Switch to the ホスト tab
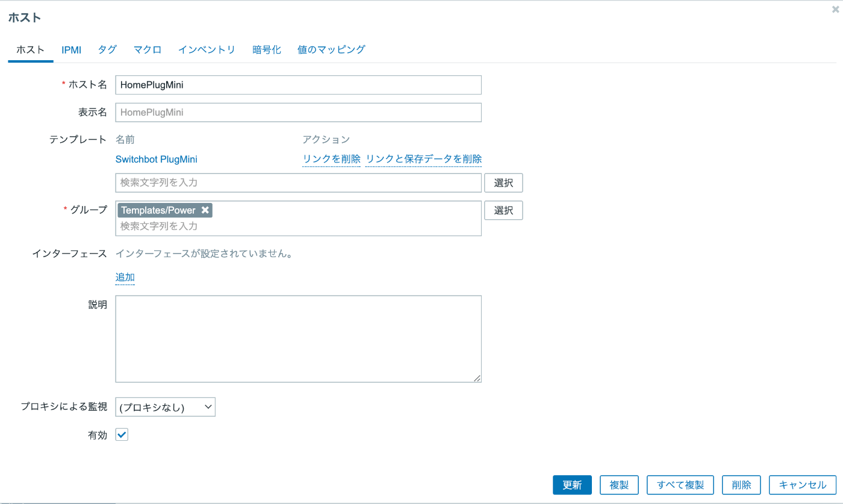 point(31,50)
